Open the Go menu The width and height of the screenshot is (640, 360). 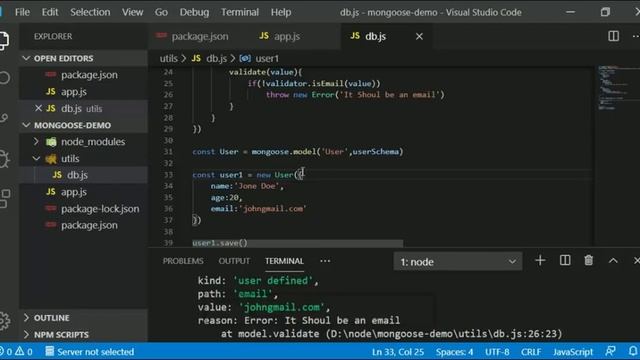[x=161, y=12]
